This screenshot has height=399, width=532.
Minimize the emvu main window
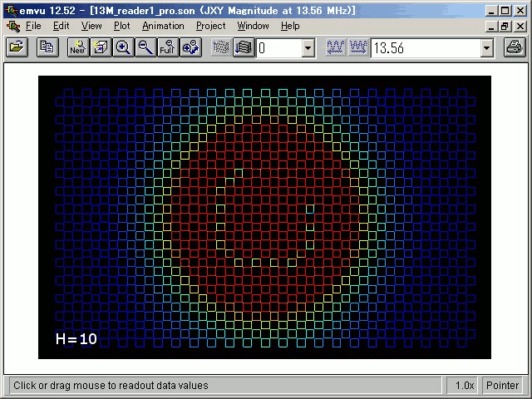[491, 11]
